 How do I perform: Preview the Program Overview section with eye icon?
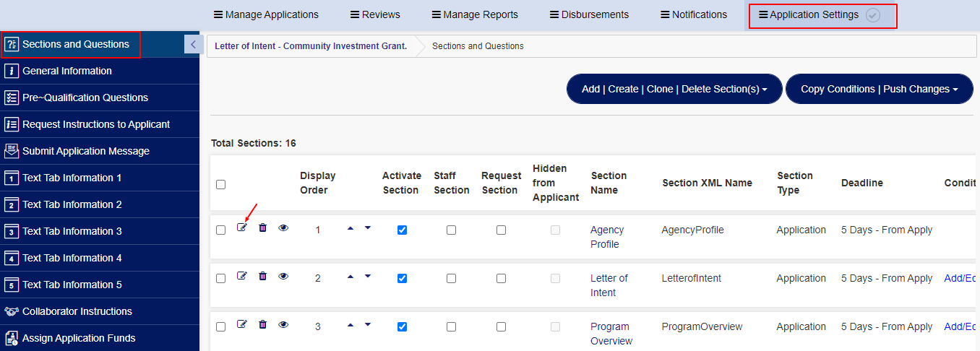pyautogui.click(x=283, y=325)
